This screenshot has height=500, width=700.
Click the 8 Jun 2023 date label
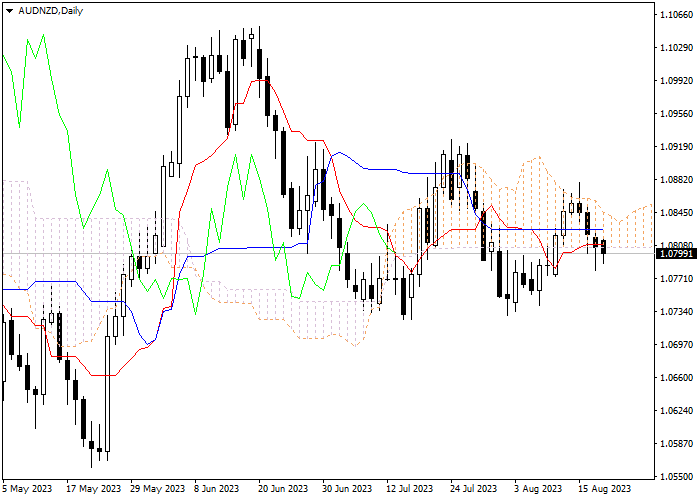(x=217, y=489)
